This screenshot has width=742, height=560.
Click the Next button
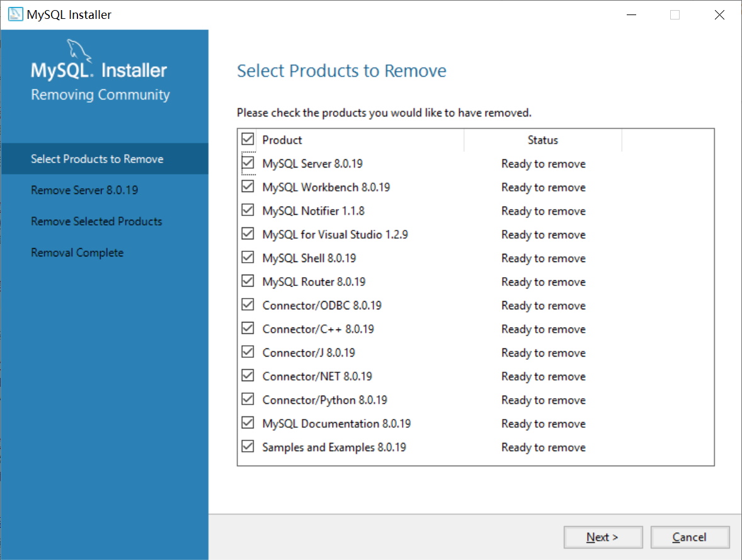coord(603,537)
